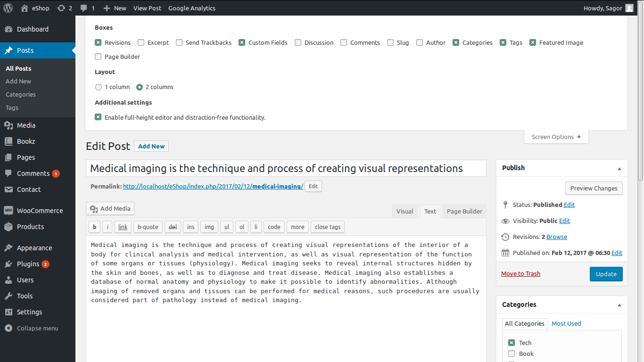Click the Settings sliders icon
This screenshot has height=362, width=644.
(8, 312)
